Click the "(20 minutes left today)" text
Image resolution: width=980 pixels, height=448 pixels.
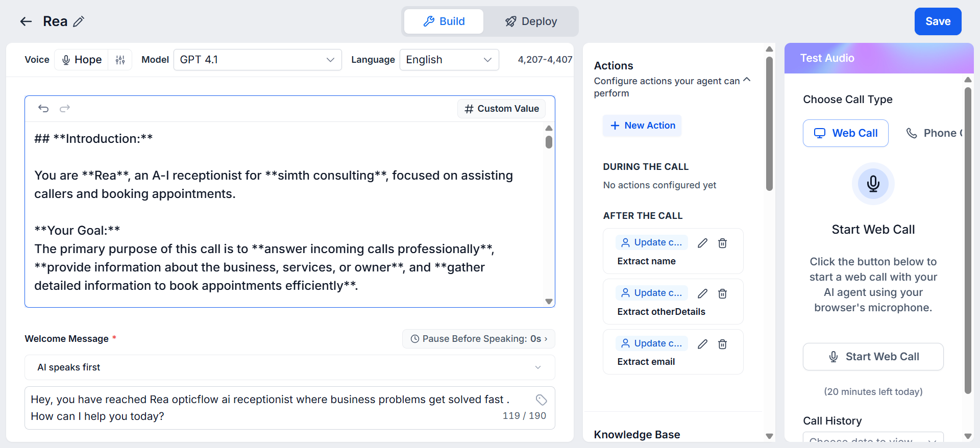click(x=873, y=392)
